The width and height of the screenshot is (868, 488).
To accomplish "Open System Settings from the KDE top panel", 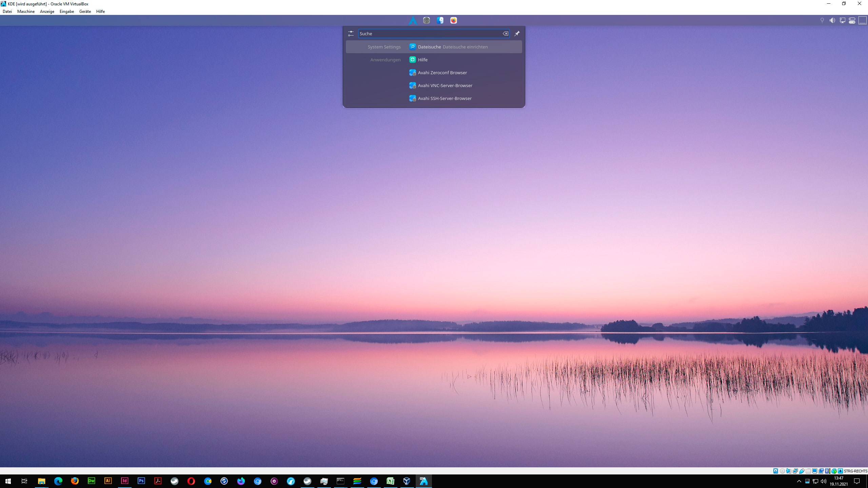I will [x=426, y=20].
